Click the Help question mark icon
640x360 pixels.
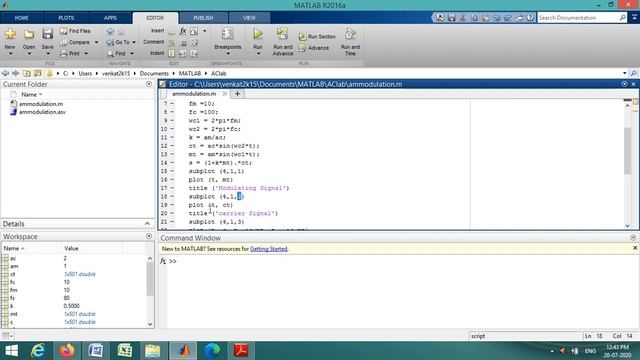[x=530, y=18]
